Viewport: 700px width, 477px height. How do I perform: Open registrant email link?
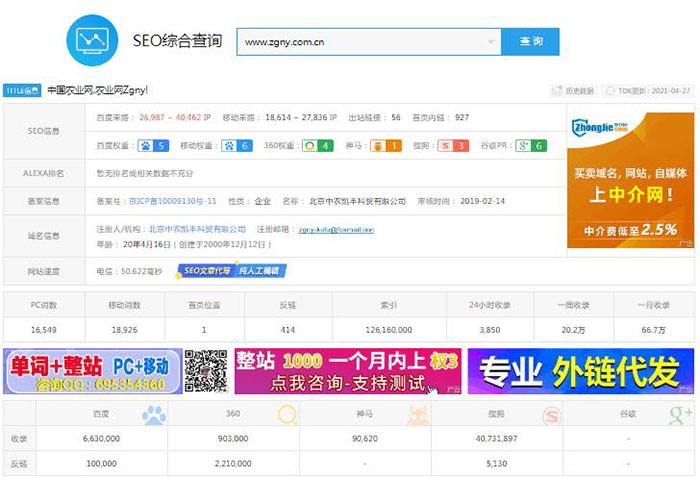336,230
